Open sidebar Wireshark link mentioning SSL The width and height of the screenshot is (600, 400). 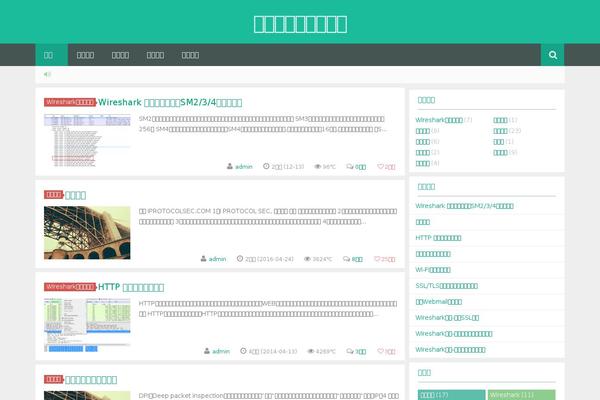pos(447,318)
